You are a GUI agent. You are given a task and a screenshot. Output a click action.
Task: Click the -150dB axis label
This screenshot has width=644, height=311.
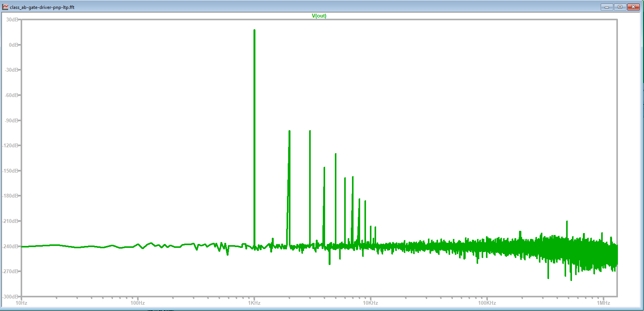[11, 171]
